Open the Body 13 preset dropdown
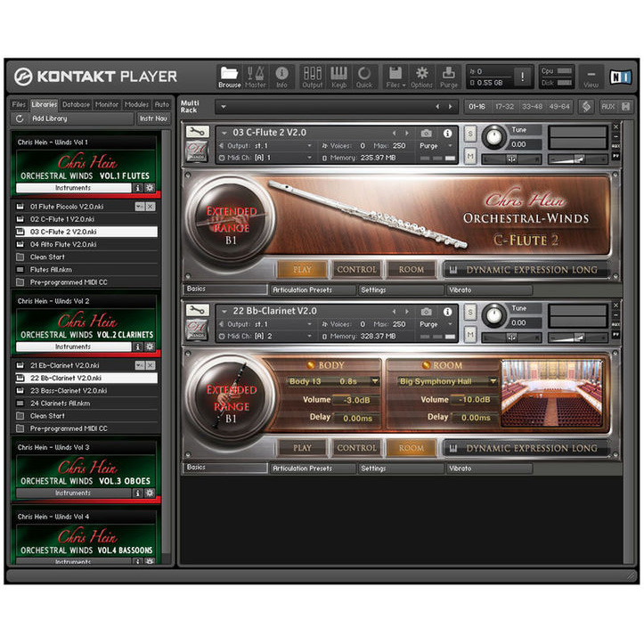Image resolution: width=644 pixels, height=644 pixels. (375, 381)
